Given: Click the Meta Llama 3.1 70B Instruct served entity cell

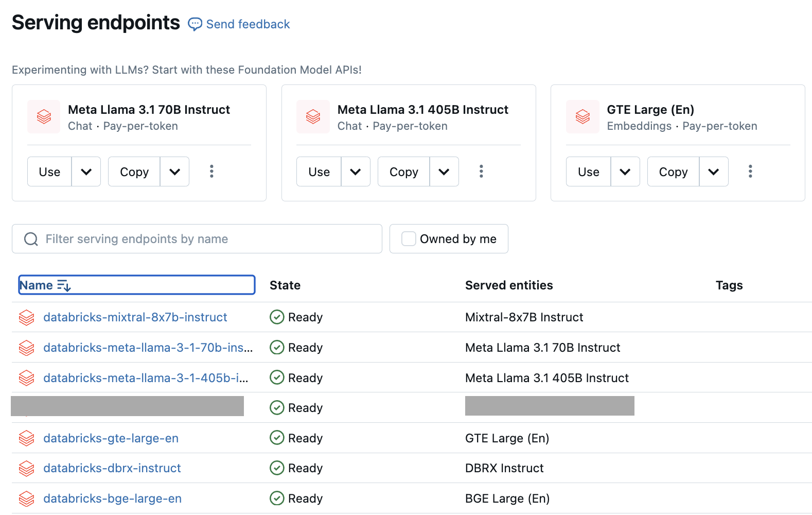Looking at the screenshot, I should [x=543, y=348].
